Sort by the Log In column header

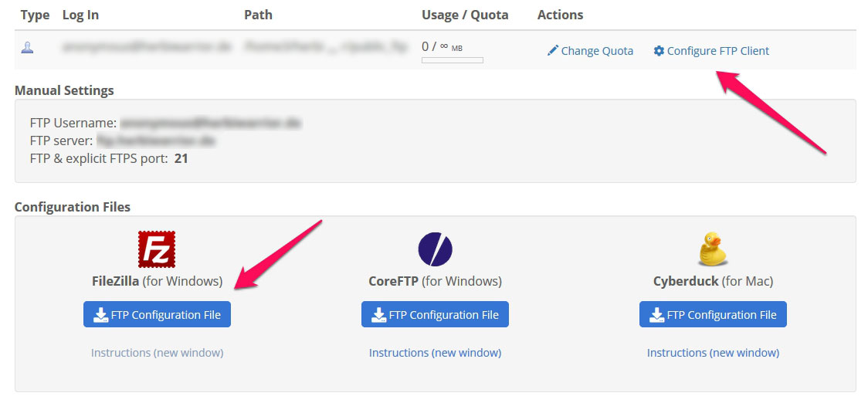(81, 15)
